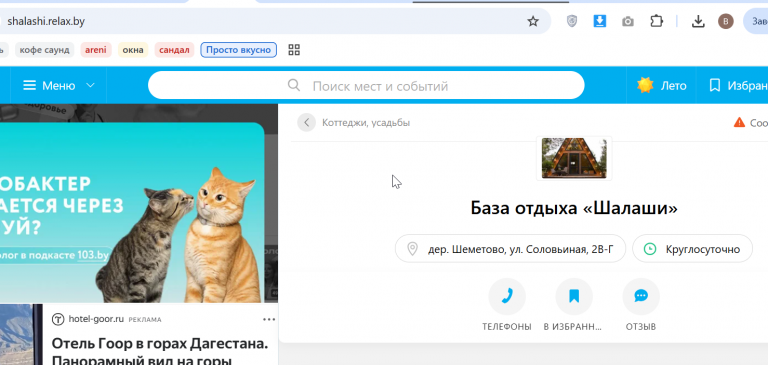Open the shield extension icon
The height and width of the screenshot is (365, 768).
pos(572,21)
